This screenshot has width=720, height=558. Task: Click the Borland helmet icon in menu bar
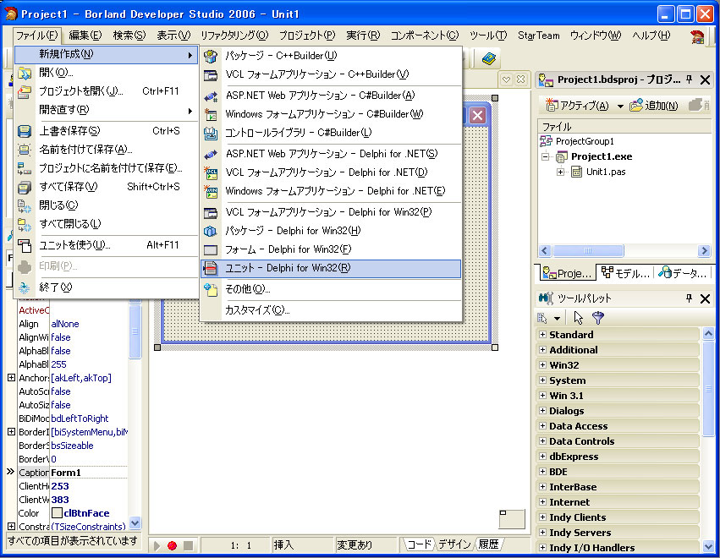tap(697, 36)
